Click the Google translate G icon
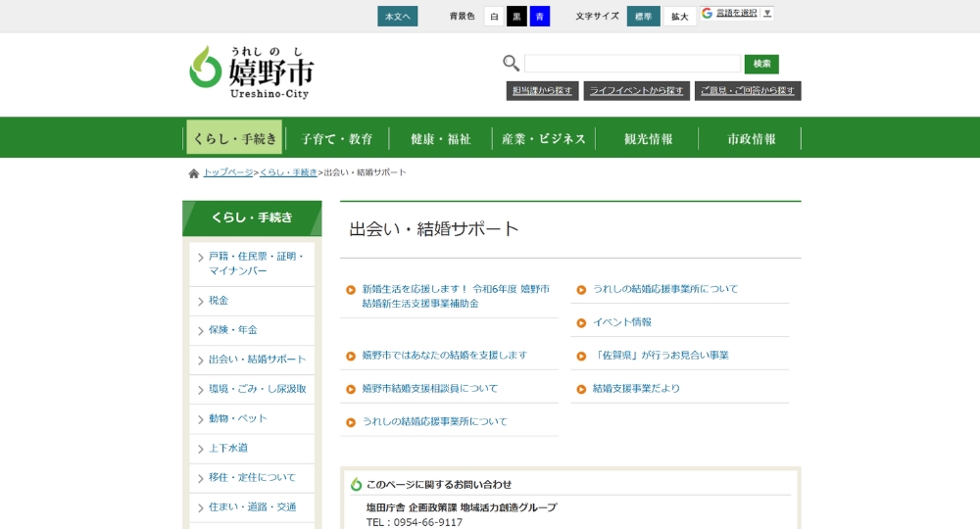980x529 pixels. coord(707,13)
